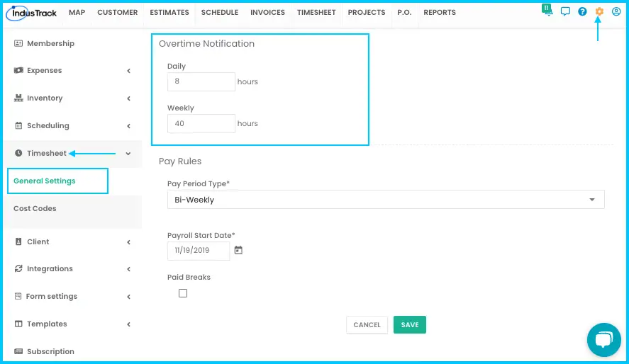Click the IndusTrack logo

tap(31, 13)
